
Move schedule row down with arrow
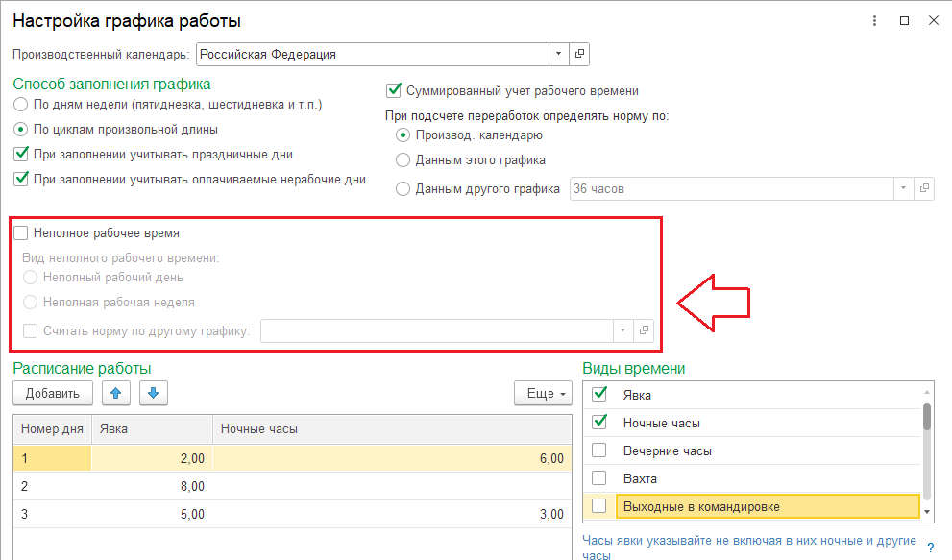[x=154, y=393]
